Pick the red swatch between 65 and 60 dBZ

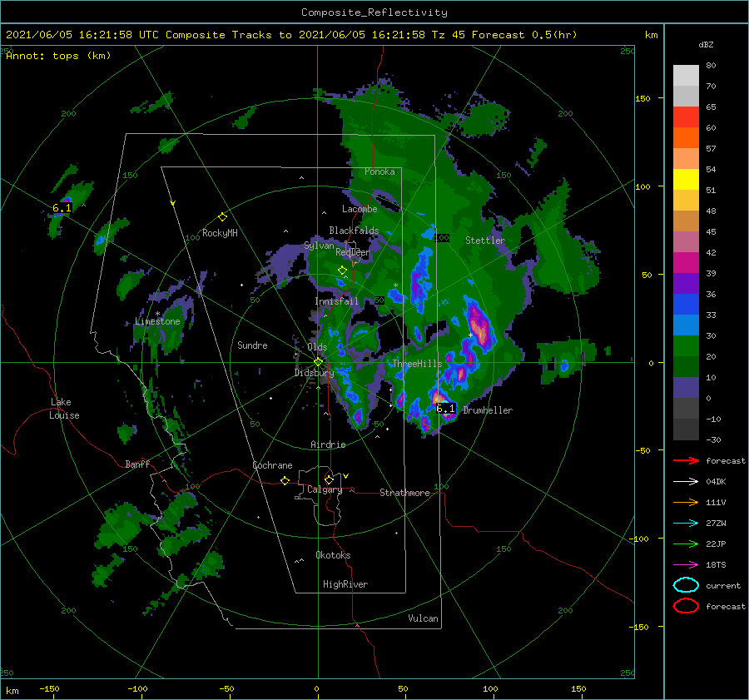[x=686, y=117]
